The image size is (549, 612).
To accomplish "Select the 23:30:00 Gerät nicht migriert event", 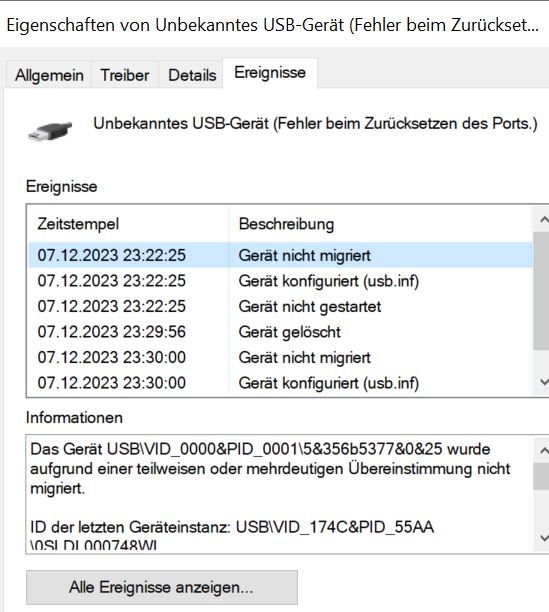I will point(280,358).
